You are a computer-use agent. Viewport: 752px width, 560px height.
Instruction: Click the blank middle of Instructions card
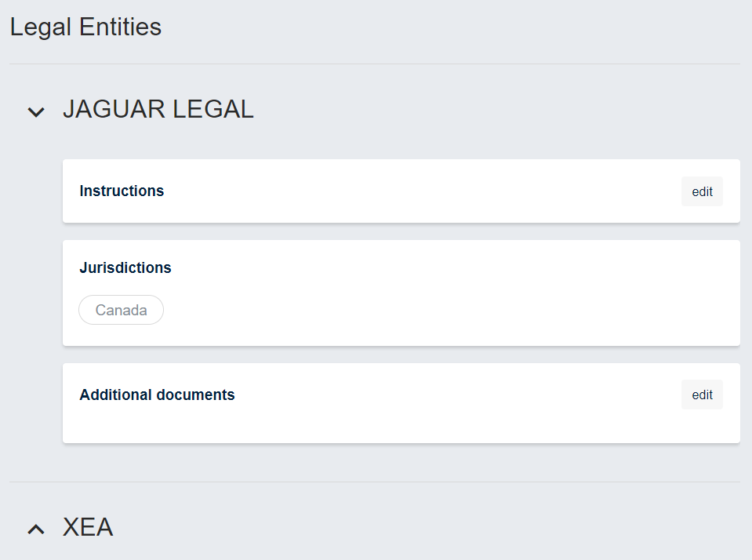(x=408, y=191)
